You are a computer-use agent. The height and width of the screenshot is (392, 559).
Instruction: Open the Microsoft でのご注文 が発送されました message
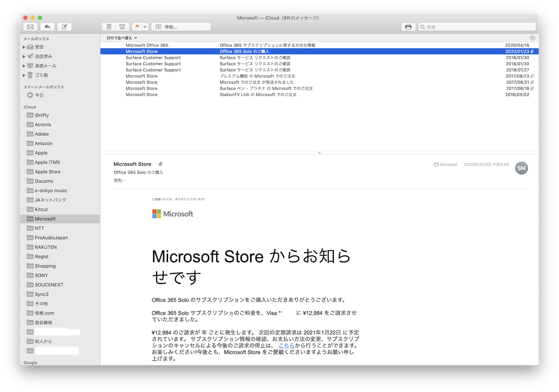pyautogui.click(x=319, y=82)
